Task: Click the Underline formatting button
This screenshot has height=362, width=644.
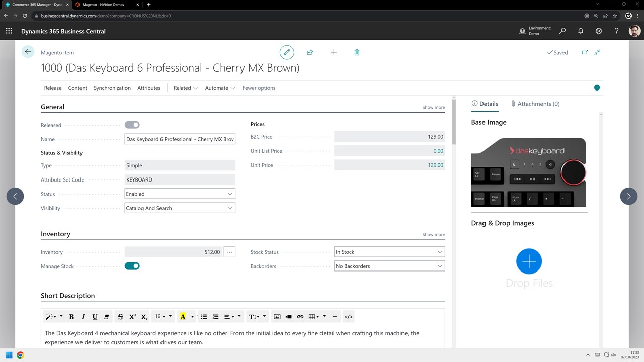Action: 95,317
